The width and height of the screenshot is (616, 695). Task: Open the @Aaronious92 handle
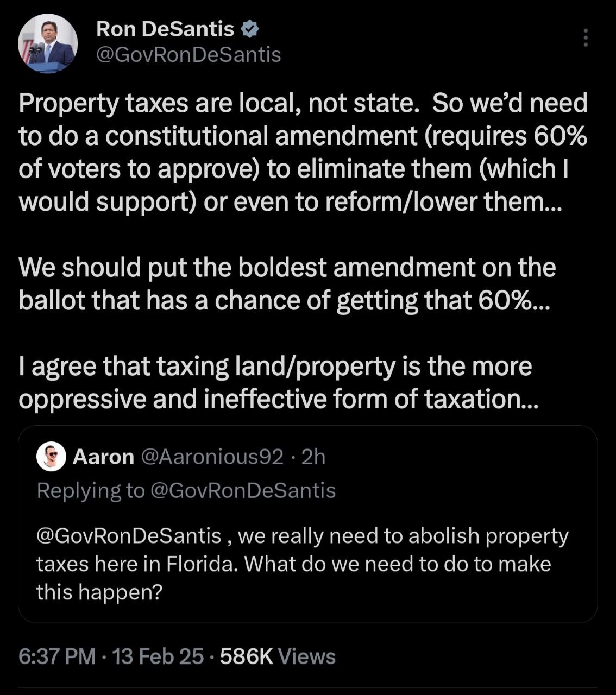coord(212,457)
